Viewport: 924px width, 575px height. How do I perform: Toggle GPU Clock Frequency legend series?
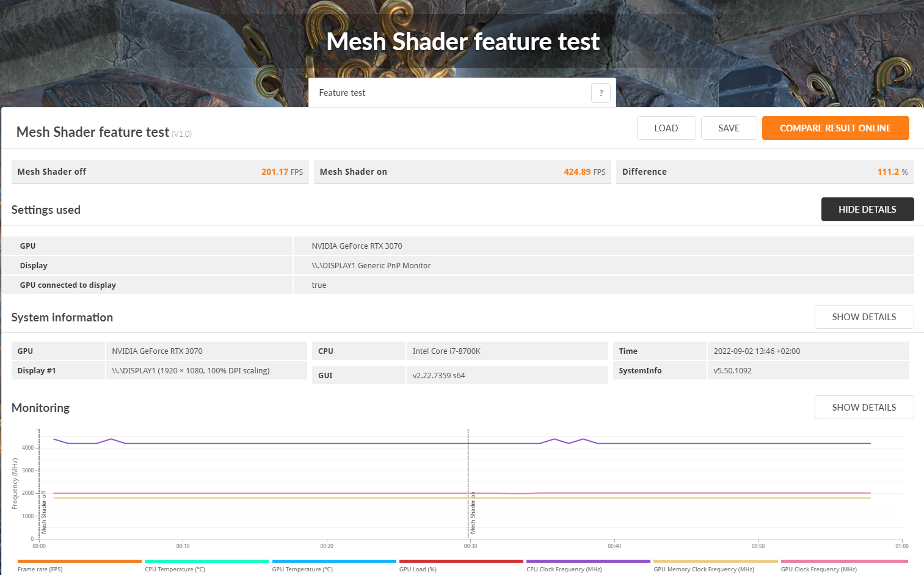tap(844, 565)
